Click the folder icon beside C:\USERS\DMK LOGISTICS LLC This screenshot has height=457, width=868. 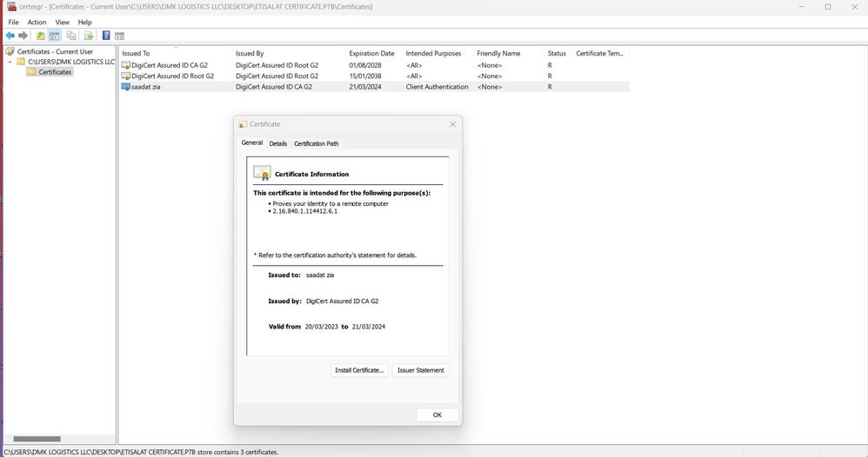(x=21, y=62)
